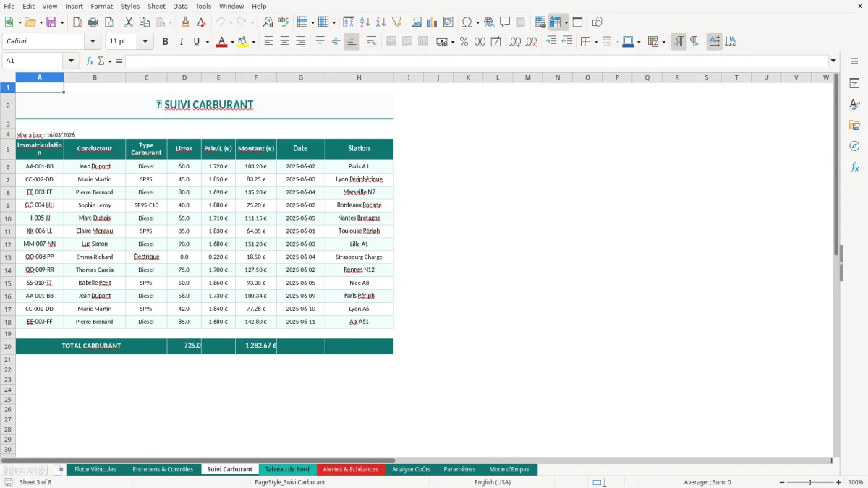
Task: Switch to the Flotte Véhicules sheet tab
Action: tap(95, 469)
